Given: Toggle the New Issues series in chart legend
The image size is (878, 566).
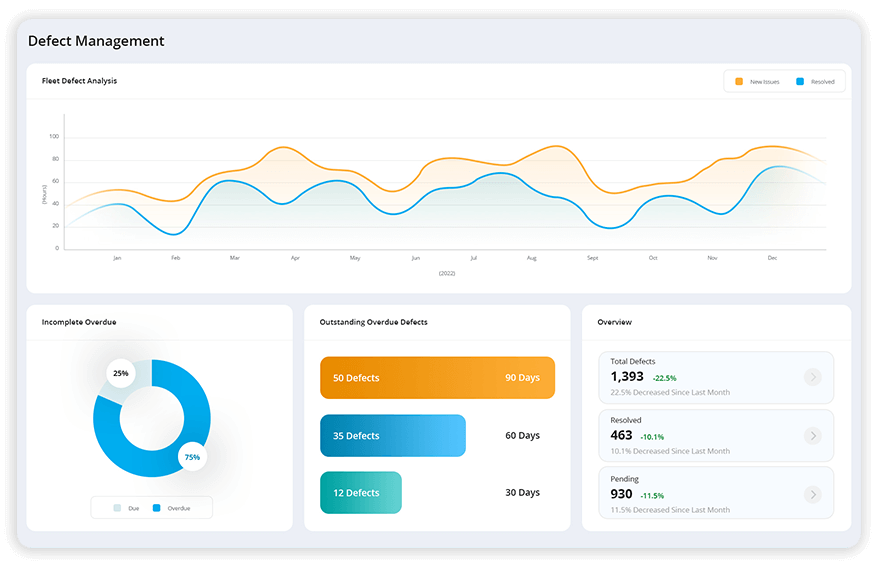Looking at the screenshot, I should (x=758, y=82).
